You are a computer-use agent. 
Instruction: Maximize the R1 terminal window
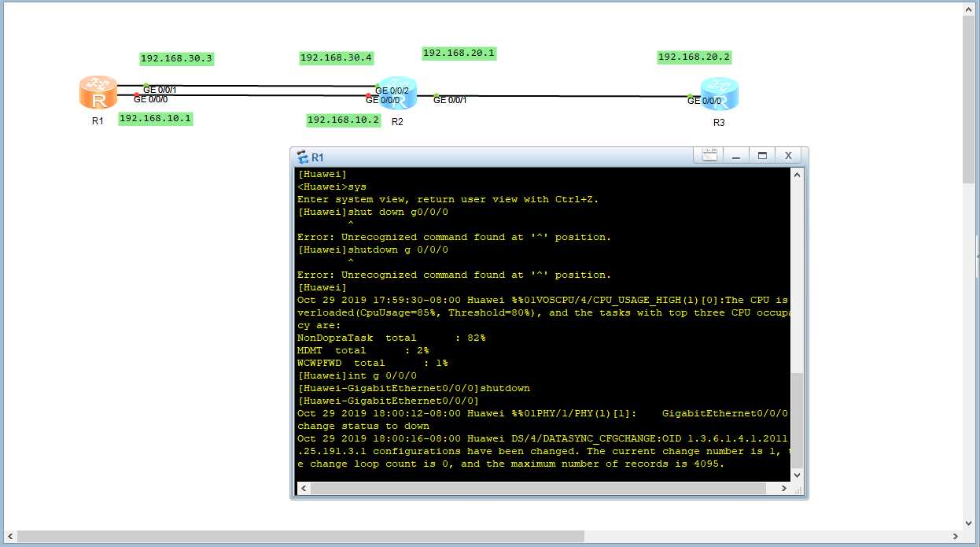point(761,156)
